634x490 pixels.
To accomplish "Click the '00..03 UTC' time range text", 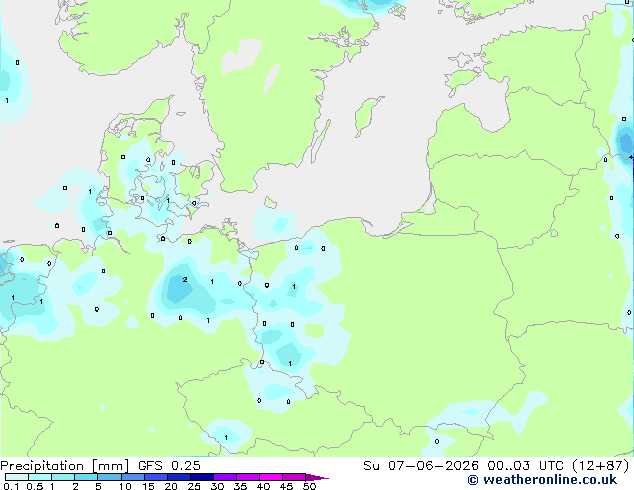I will click(x=525, y=466).
